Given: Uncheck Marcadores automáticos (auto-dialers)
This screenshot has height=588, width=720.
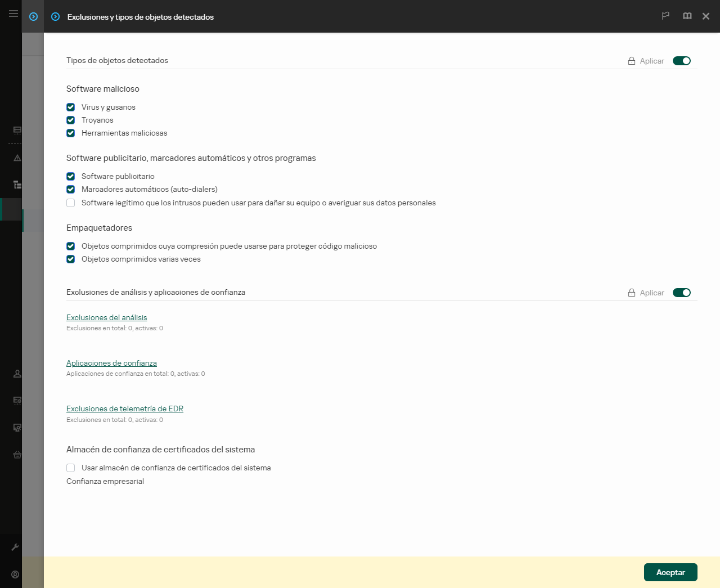Looking at the screenshot, I should 70,189.
